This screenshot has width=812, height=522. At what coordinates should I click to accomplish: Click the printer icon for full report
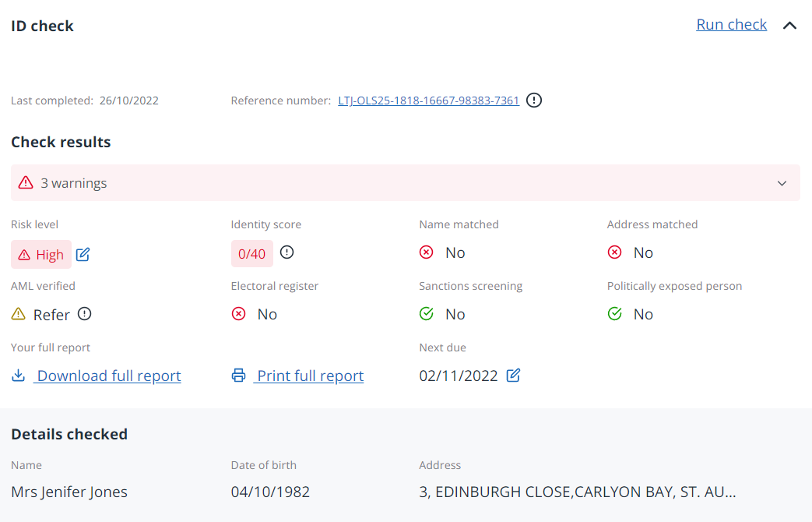(x=238, y=376)
